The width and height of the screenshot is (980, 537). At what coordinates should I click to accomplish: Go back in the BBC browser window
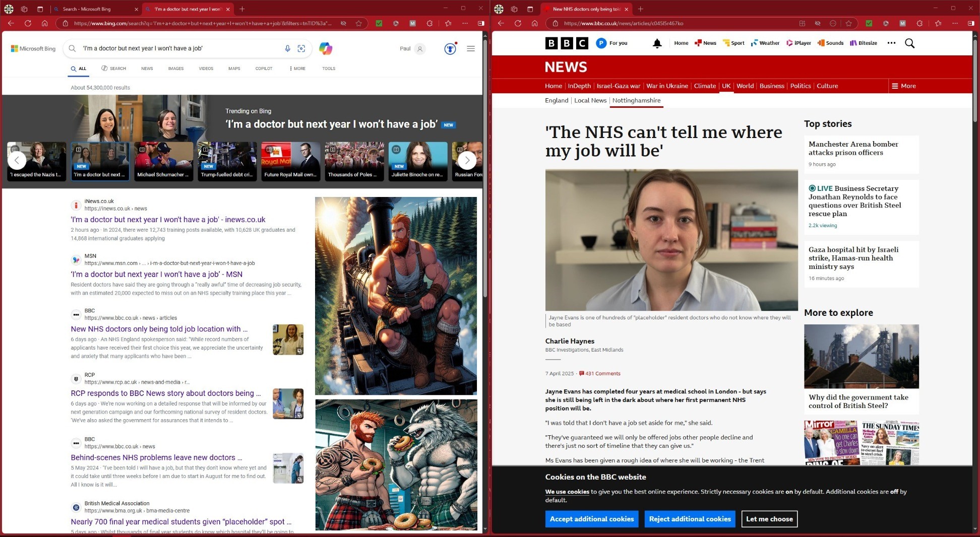(501, 23)
